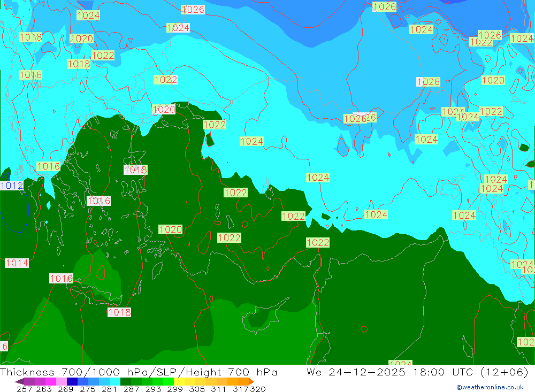This screenshot has width=535, height=392.
Task: Click the orange right arrow tip of legend
Action: coord(251,381)
